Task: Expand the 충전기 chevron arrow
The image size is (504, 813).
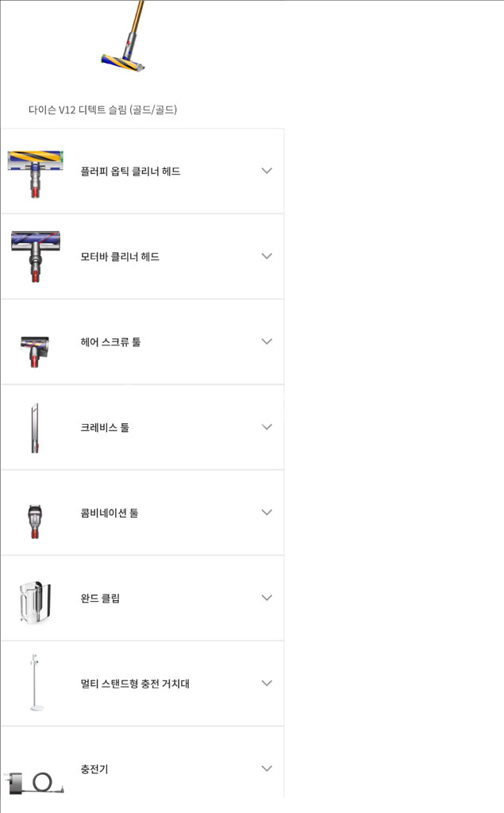Action: 267,769
